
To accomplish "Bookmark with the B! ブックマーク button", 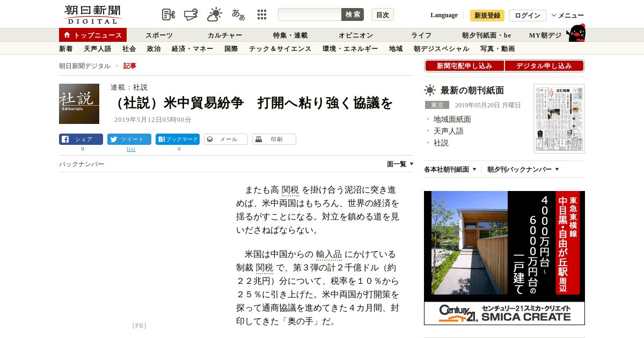I will pos(178,139).
